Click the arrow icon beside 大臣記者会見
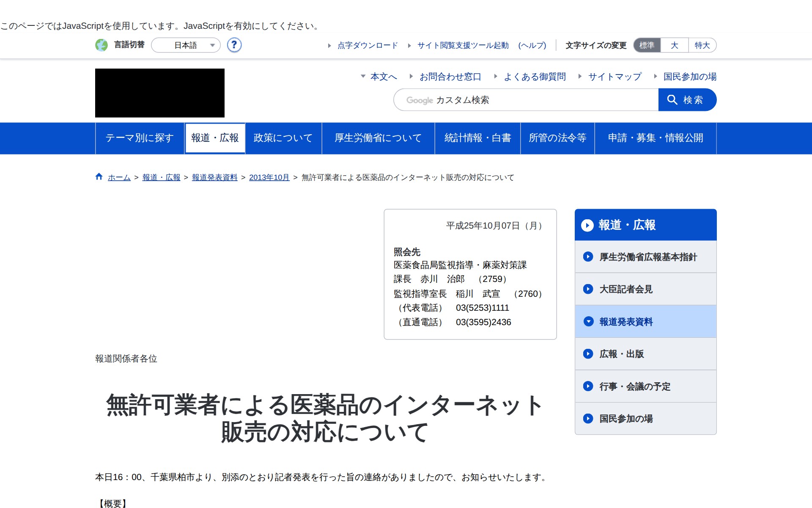This screenshot has width=812, height=508. (587, 289)
